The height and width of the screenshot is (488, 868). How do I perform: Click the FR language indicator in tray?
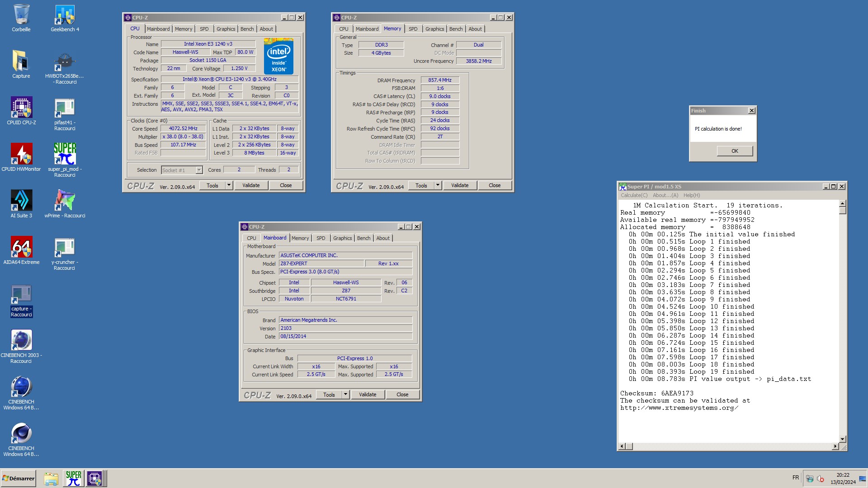(796, 478)
